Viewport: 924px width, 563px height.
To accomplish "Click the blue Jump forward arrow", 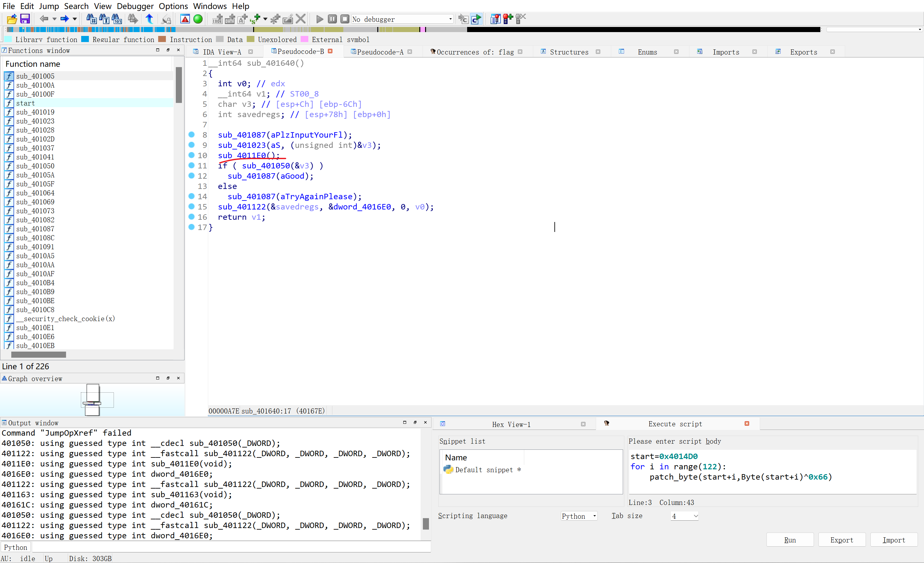I will [64, 19].
